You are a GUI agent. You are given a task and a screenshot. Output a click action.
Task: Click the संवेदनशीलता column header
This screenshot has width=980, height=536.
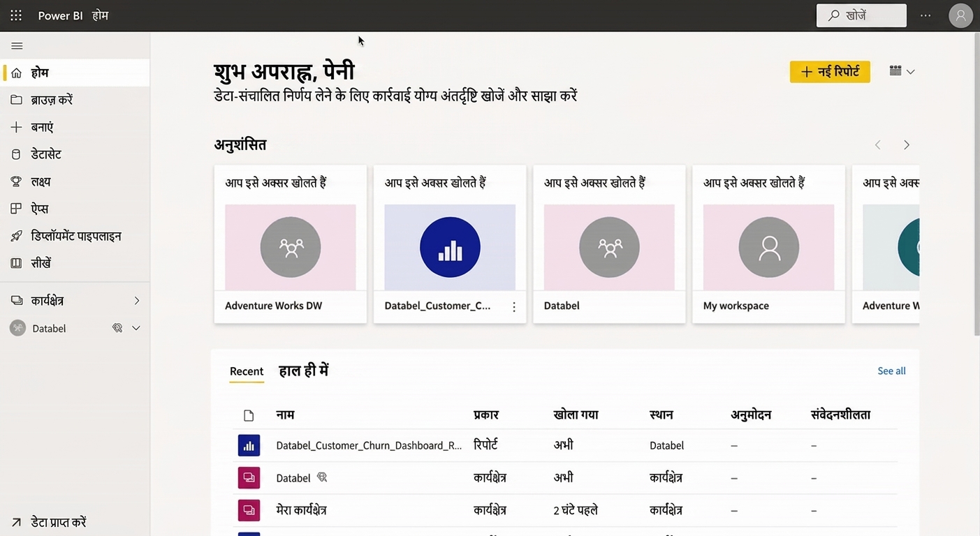click(x=840, y=415)
